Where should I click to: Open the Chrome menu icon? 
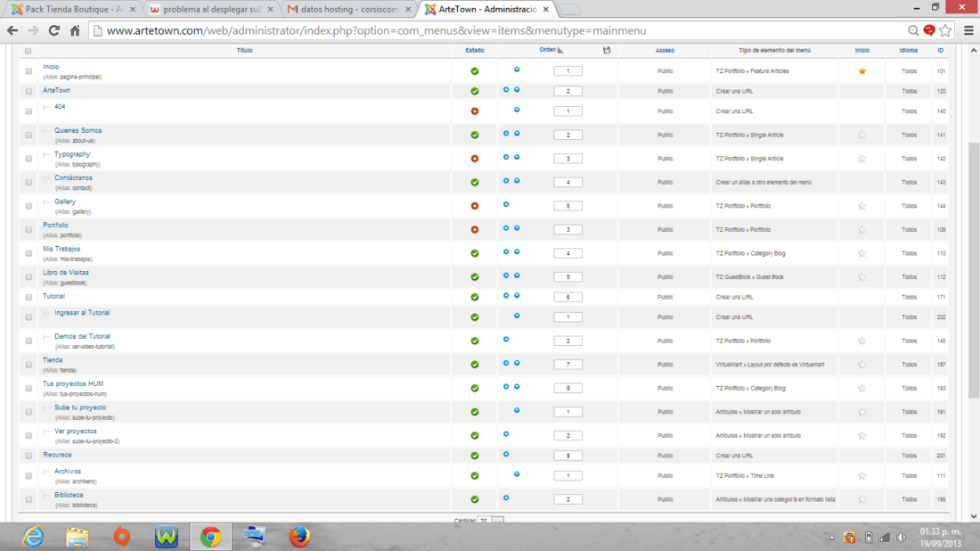point(968,30)
